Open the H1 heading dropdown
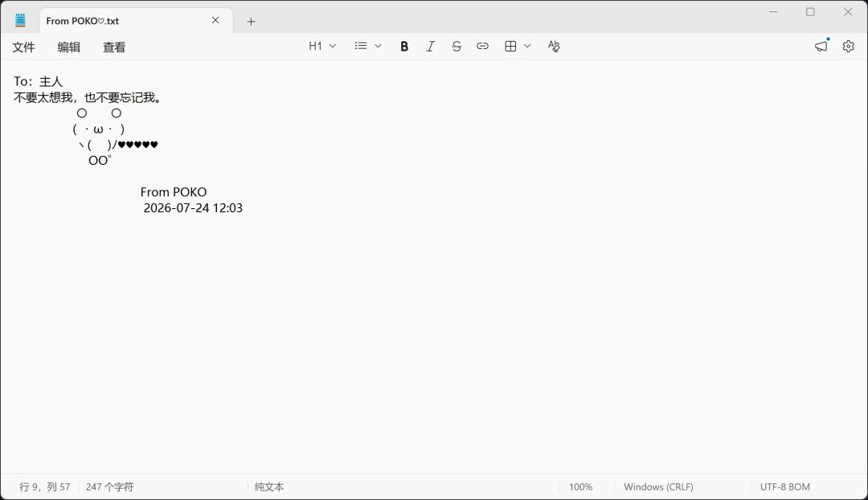This screenshot has width=868, height=500. pyautogui.click(x=322, y=46)
